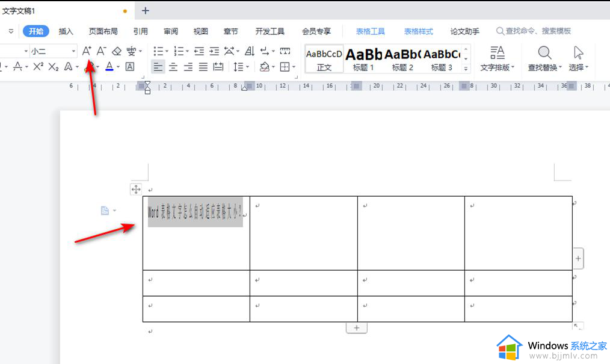Open the 论文助手 ribbon tab

[465, 31]
